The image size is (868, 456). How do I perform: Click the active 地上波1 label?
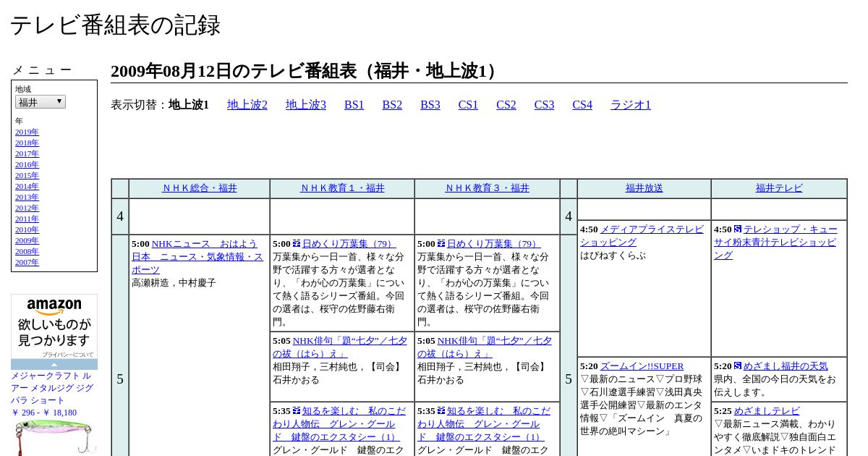(x=189, y=105)
